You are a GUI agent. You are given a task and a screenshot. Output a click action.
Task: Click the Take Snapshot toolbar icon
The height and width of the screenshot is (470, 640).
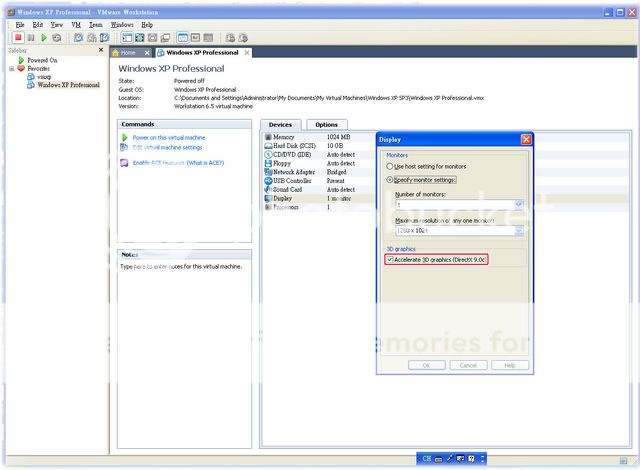pos(78,38)
